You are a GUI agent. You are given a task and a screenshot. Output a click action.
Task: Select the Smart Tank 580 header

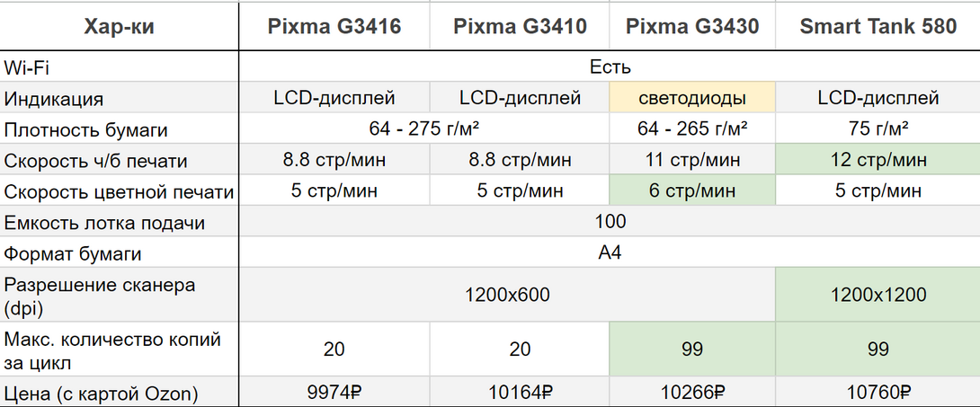pos(878,27)
